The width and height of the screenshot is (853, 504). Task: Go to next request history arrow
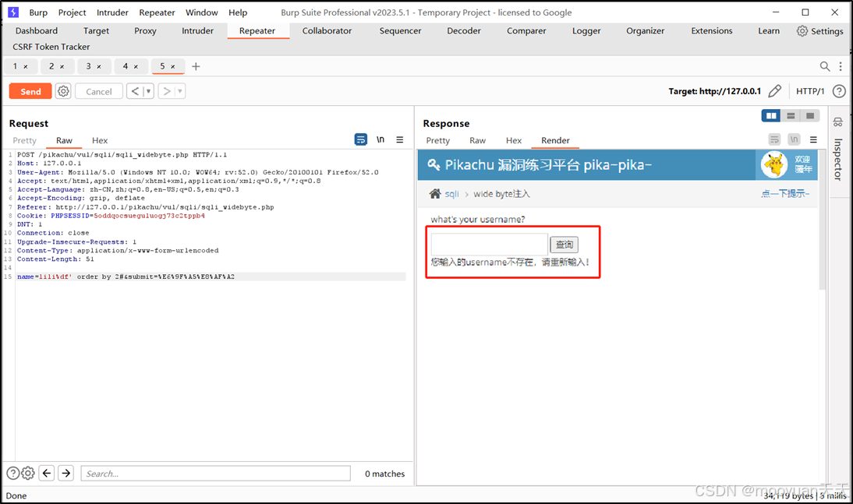(166, 91)
